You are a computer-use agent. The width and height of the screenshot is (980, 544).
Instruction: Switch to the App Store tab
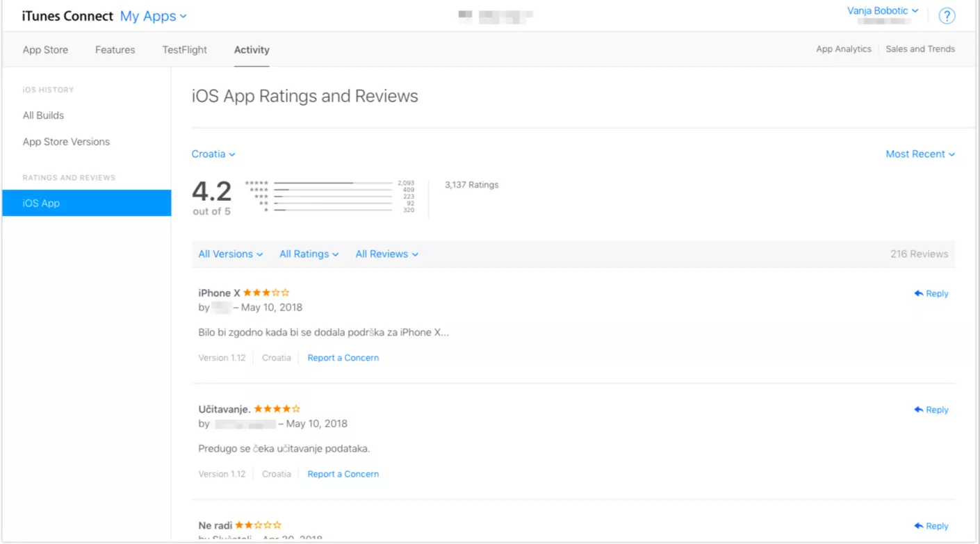click(45, 50)
